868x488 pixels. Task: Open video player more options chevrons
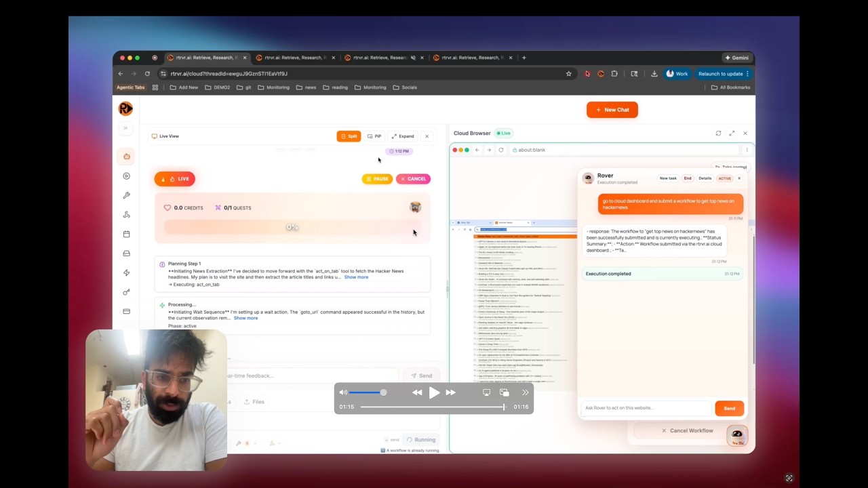[525, 392]
